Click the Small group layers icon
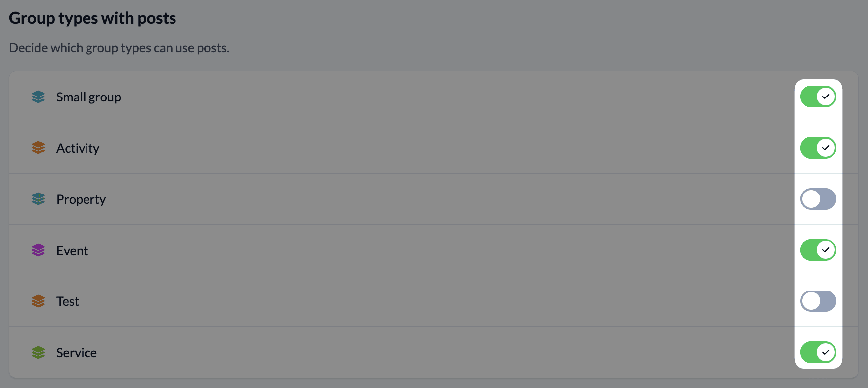 (38, 97)
